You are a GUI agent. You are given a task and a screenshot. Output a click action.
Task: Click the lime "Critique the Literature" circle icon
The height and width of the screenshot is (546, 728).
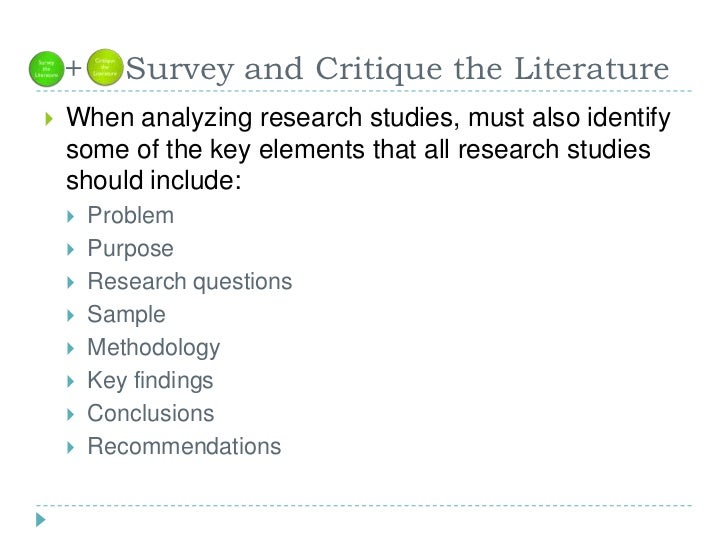tap(106, 67)
